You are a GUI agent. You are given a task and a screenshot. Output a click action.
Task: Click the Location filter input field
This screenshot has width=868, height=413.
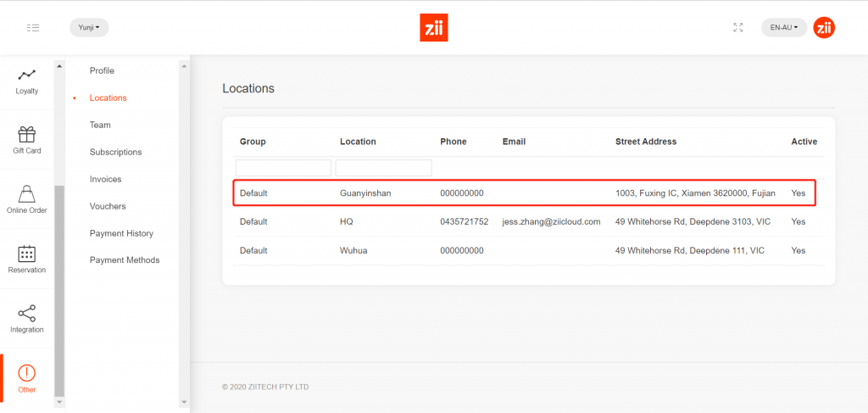383,168
